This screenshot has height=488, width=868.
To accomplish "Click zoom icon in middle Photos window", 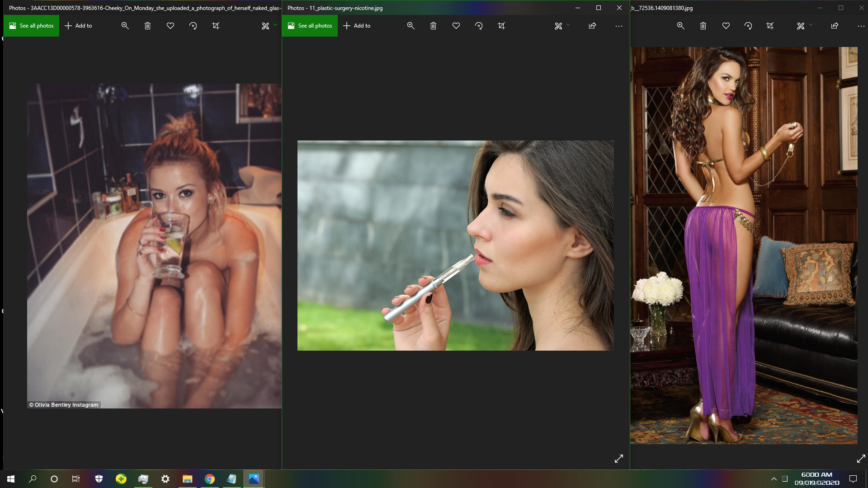I will (410, 26).
